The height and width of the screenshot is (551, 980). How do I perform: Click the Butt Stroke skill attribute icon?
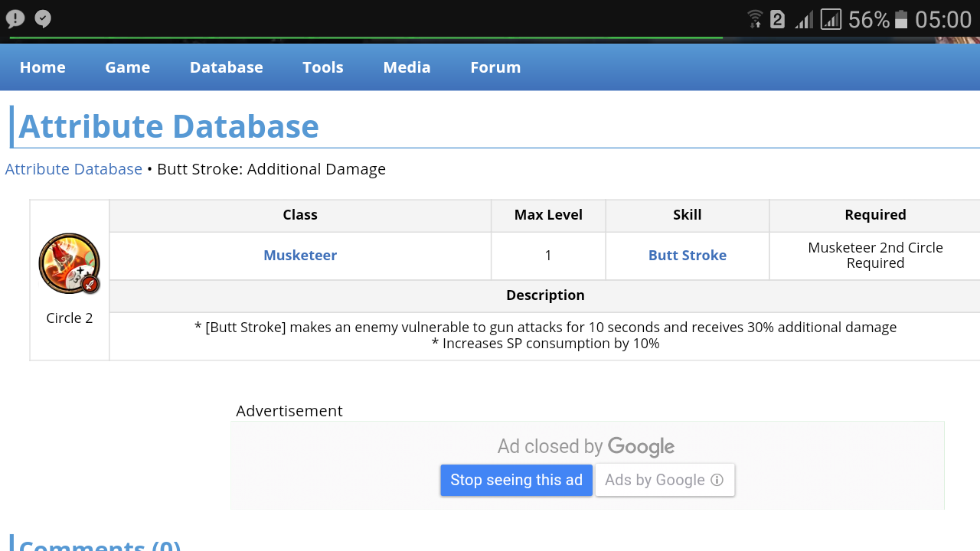coord(69,263)
